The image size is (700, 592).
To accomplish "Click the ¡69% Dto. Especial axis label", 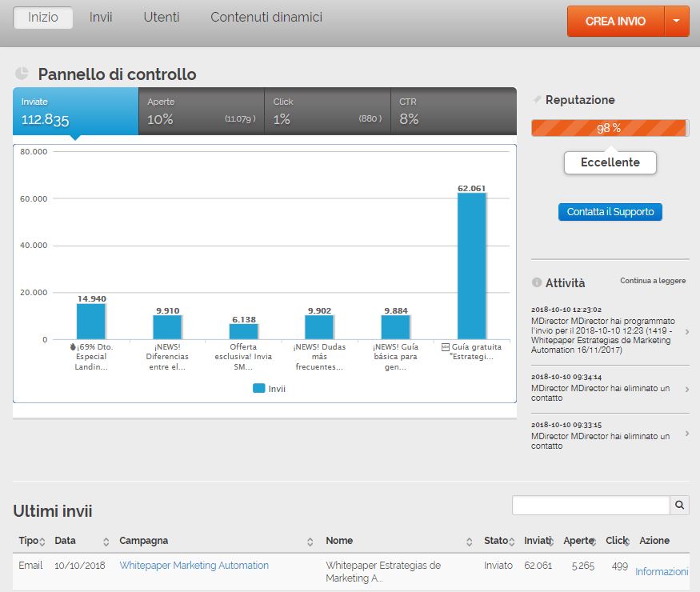I will pos(91,357).
